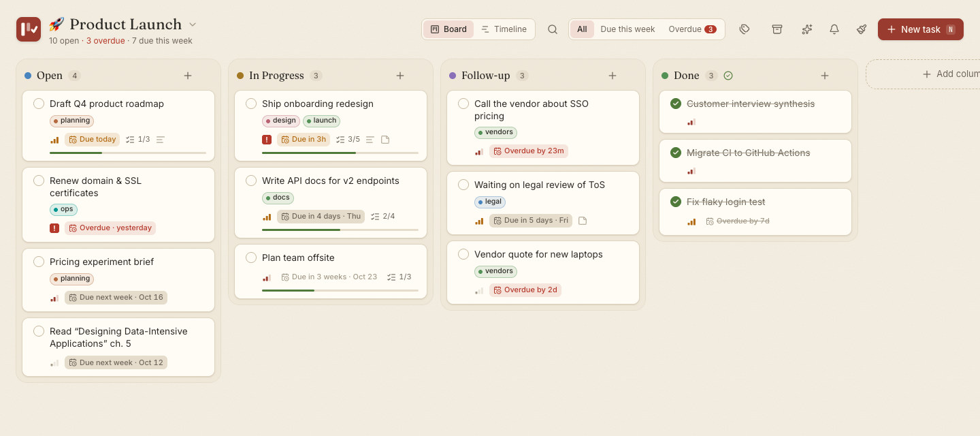Click notes icon on Ship onboarding redesign
Viewport: 980px width, 436px height.
pos(385,140)
